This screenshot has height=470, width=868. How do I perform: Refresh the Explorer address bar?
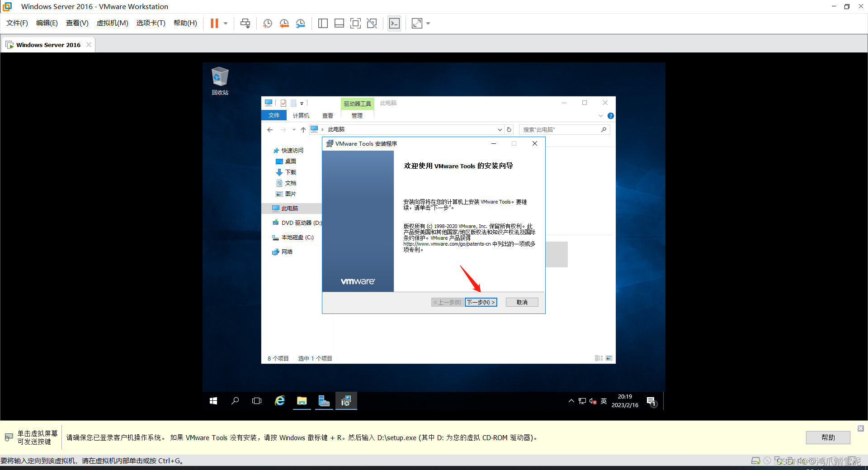(509, 130)
